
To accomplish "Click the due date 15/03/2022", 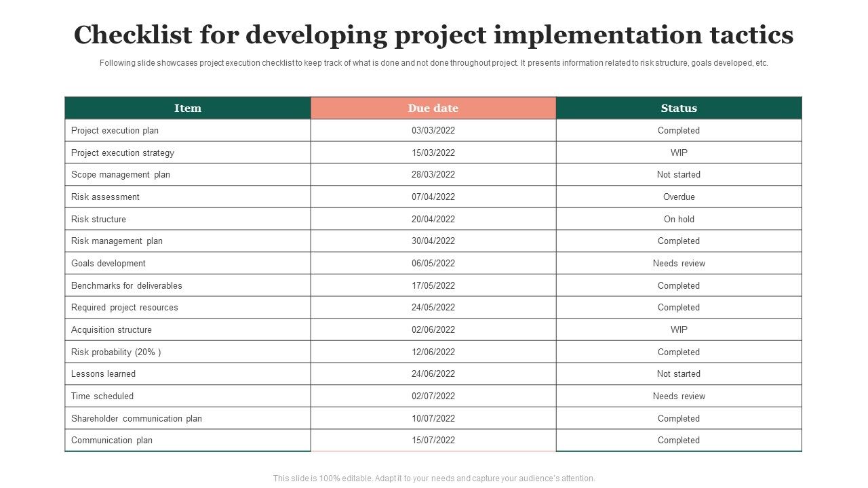I will pyautogui.click(x=433, y=152).
